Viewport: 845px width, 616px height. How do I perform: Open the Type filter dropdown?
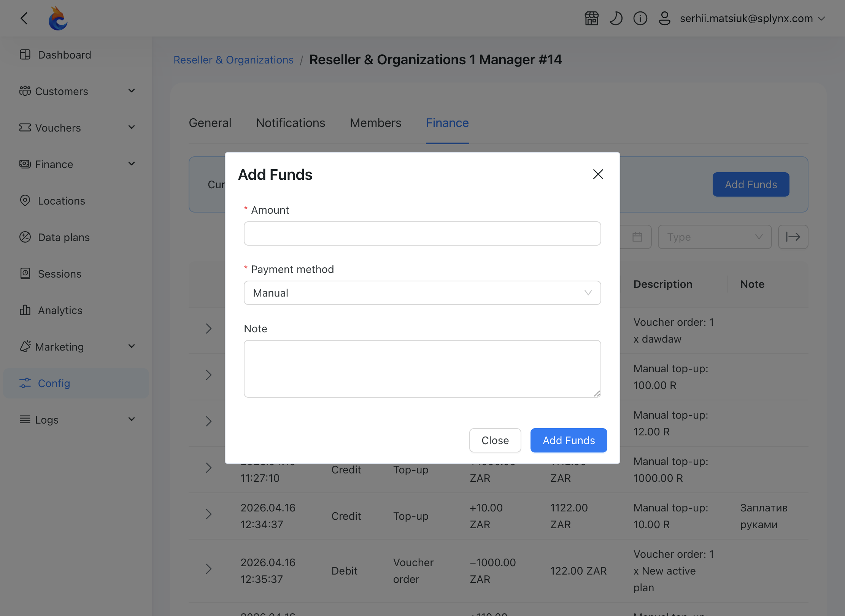point(715,237)
